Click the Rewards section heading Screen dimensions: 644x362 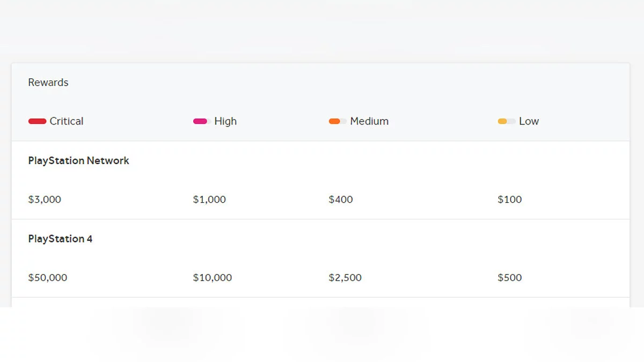tap(48, 83)
